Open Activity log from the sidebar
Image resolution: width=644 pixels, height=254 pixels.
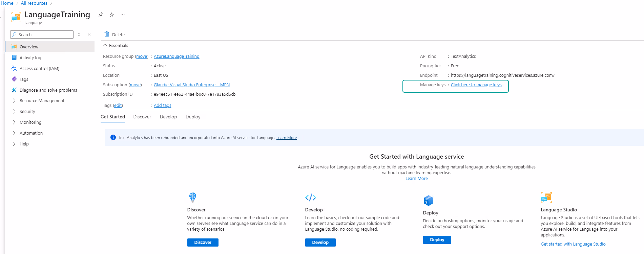pyautogui.click(x=30, y=57)
